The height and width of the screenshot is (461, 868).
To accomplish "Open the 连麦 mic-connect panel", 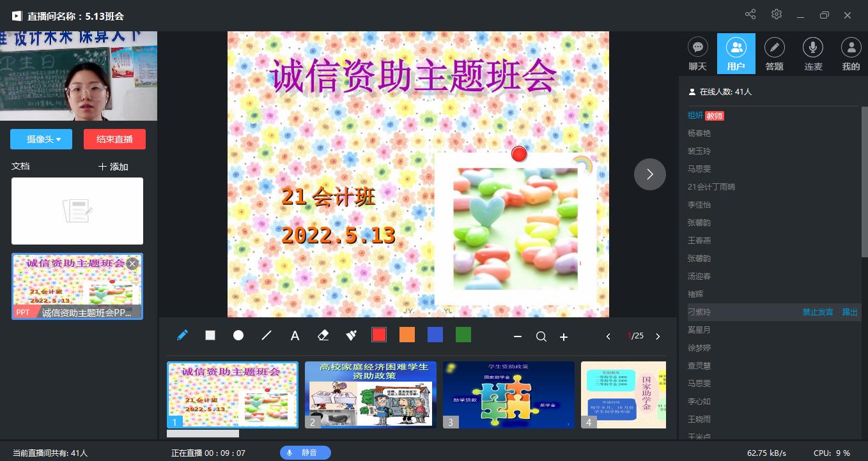I will click(x=813, y=53).
